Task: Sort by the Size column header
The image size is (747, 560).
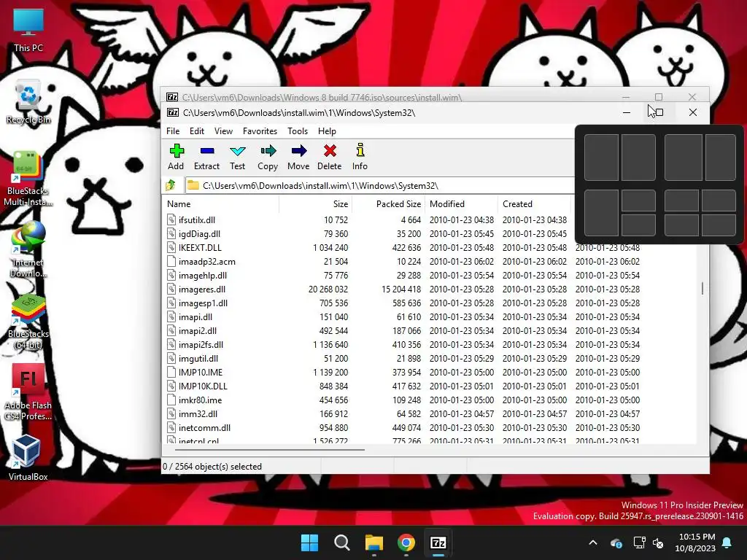Action: coord(315,204)
